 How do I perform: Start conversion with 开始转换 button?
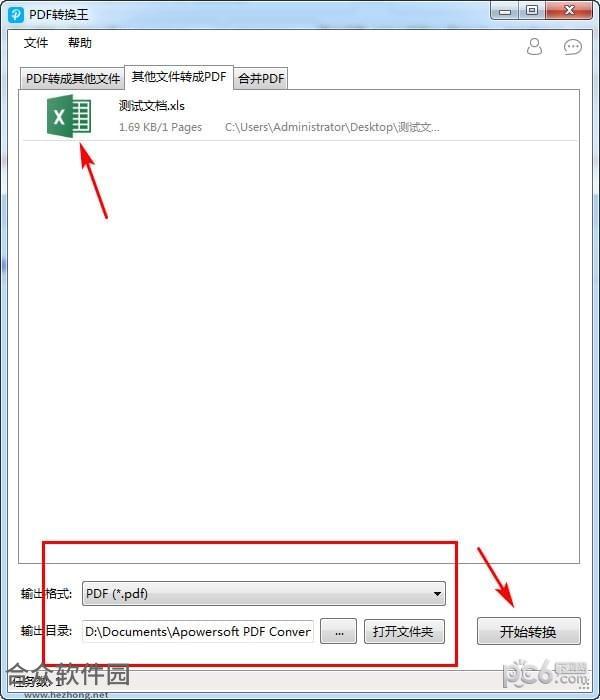(529, 631)
